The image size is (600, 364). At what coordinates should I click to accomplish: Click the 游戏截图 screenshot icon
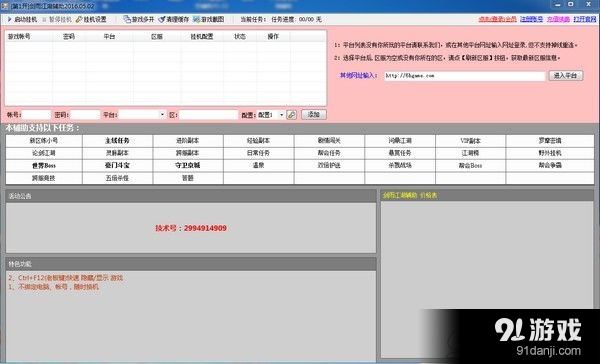[197, 19]
